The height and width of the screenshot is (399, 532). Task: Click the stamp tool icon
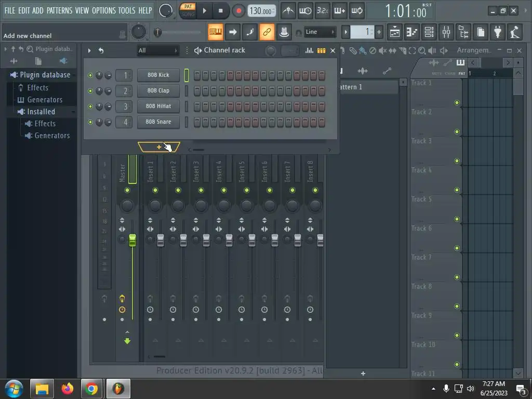(284, 32)
